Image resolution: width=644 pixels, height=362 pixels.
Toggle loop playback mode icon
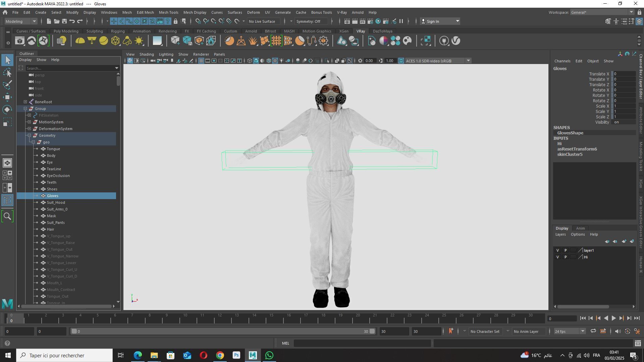coord(593,331)
